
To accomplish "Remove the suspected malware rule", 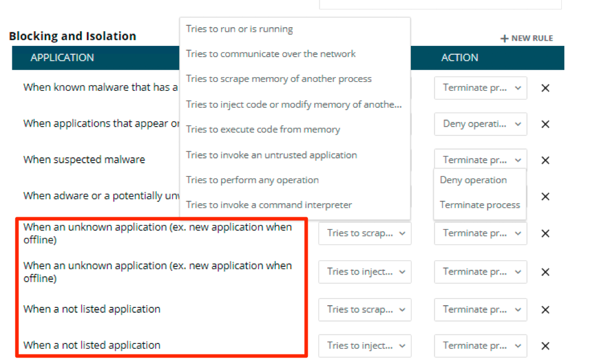I will click(545, 160).
